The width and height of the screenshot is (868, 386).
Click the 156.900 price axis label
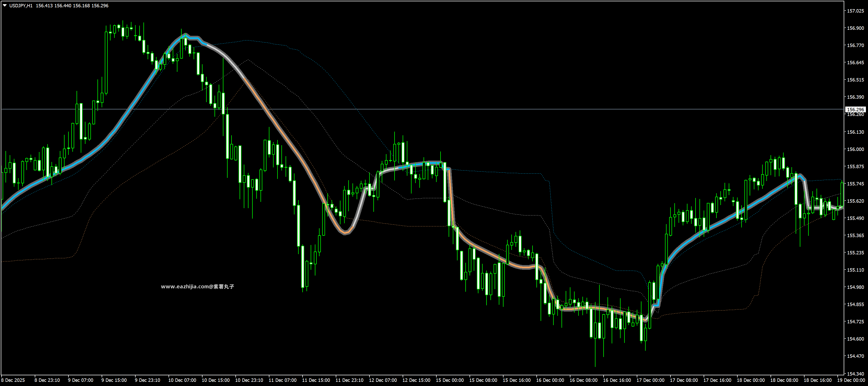(x=855, y=28)
